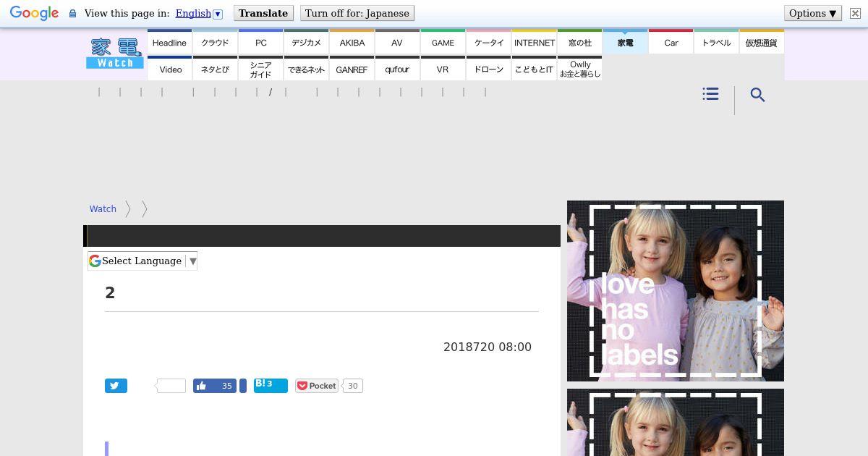
Task: Click the Kaden Watch site logo
Action: click(114, 54)
